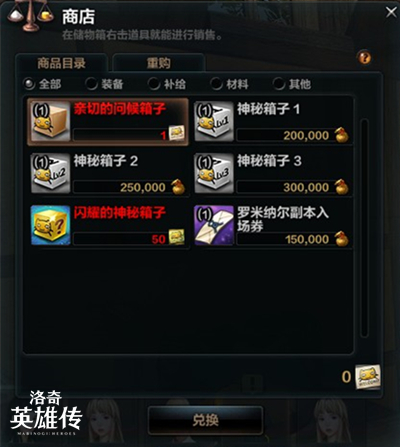Viewport: 400px width, 447px height.
Task: Click the 亲切的问候箱子 cardboard box icon
Action: 50,121
